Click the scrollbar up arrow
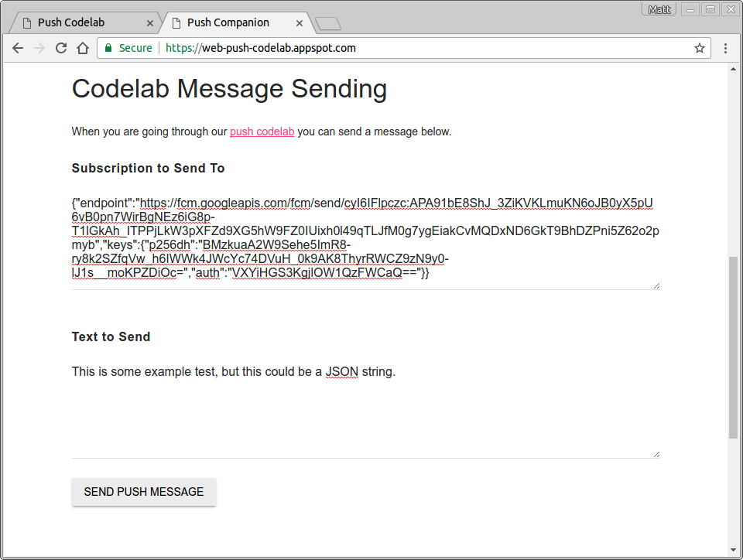This screenshot has height=560, width=743. (x=733, y=70)
